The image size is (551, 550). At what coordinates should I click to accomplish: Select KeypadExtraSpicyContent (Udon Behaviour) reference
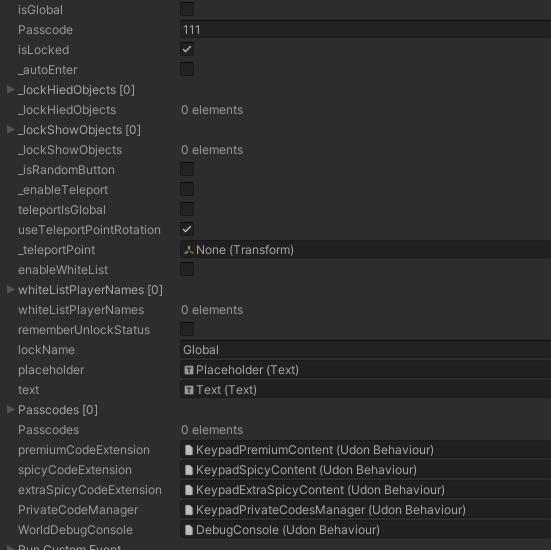point(365,490)
